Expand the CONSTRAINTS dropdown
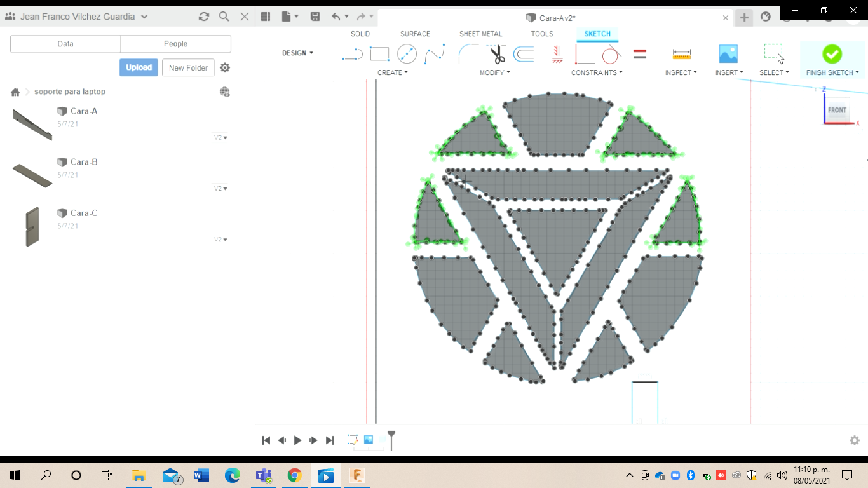The image size is (868, 488). (597, 72)
